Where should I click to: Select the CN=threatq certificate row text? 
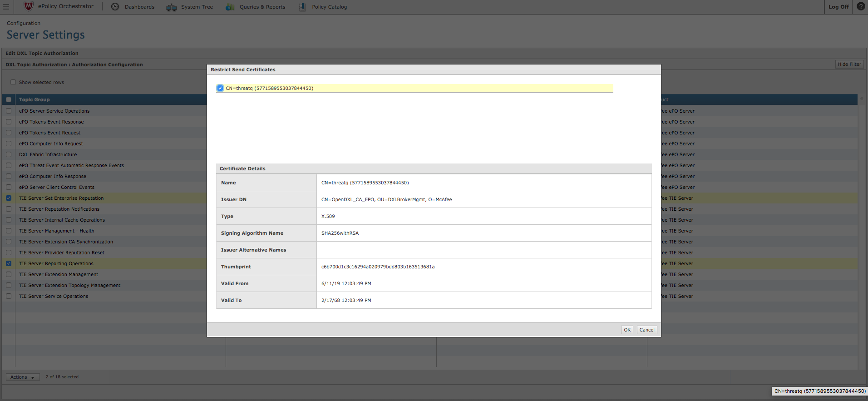click(x=270, y=88)
